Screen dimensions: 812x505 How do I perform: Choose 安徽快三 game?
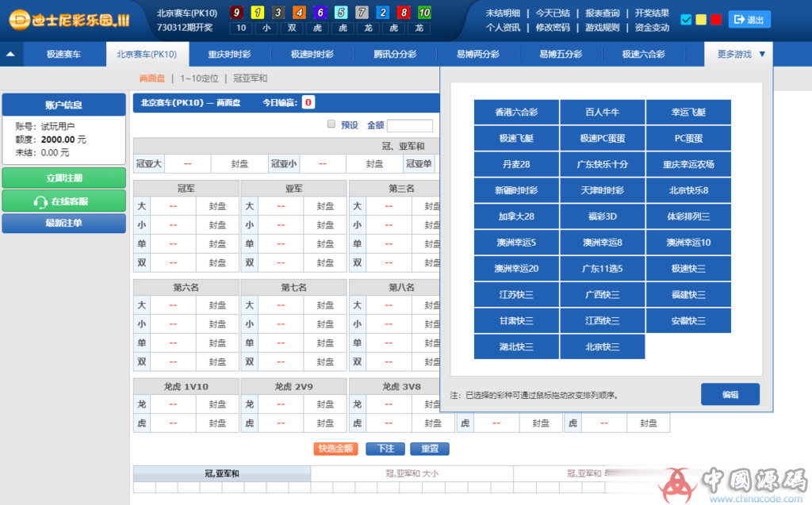688,320
